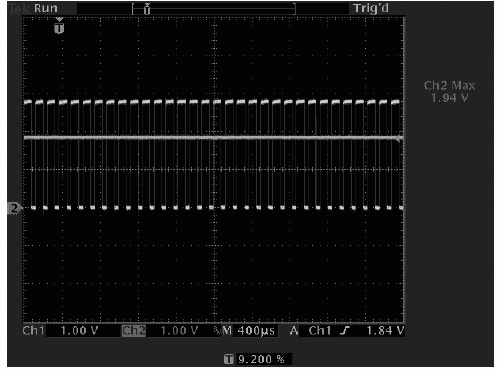Select the highlighted Ch2 label
Image resolution: width=497 pixels, height=370 pixels.
(x=134, y=331)
